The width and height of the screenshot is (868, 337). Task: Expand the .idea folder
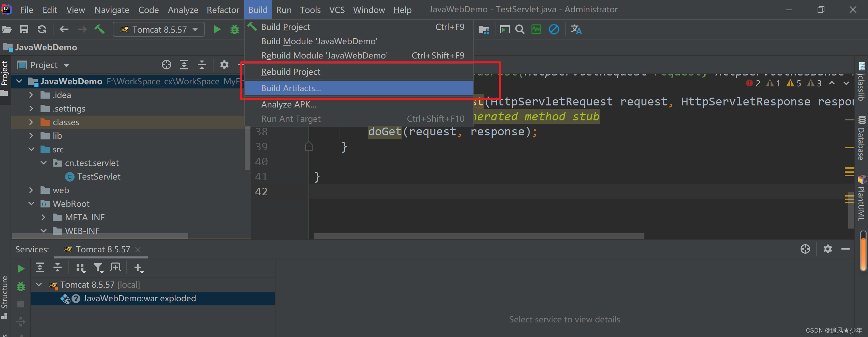point(31,95)
